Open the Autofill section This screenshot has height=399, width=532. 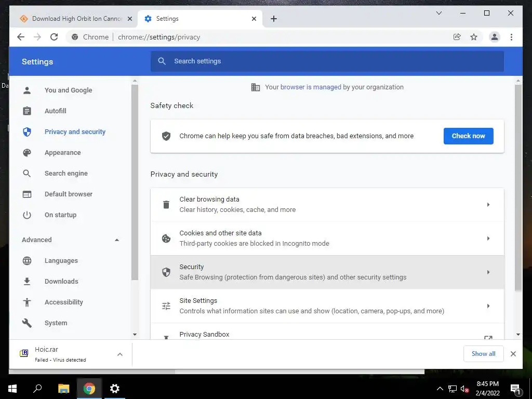55,111
